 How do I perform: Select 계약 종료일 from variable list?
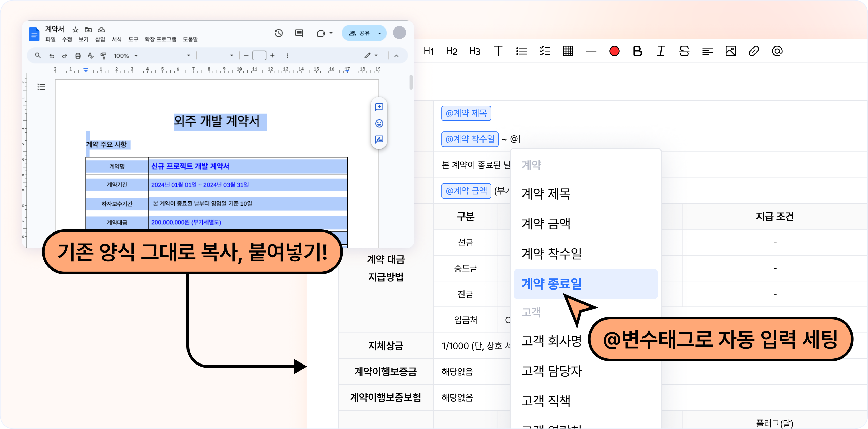click(x=551, y=284)
